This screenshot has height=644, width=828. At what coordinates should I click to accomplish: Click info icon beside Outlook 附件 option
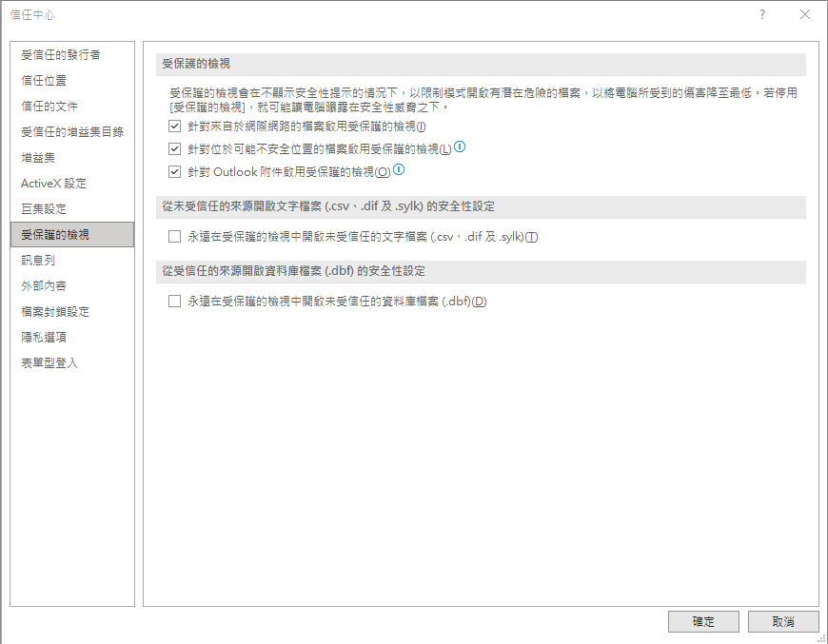pos(399,169)
